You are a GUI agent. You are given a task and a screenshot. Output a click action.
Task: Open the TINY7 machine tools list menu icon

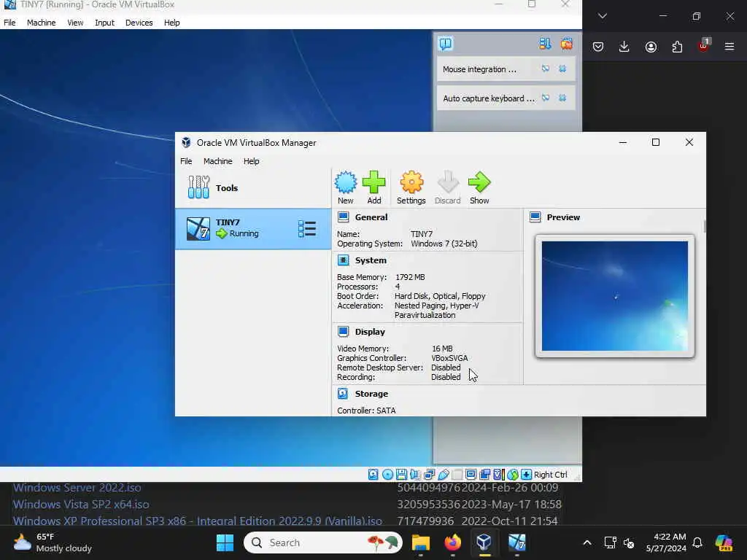[x=307, y=228]
